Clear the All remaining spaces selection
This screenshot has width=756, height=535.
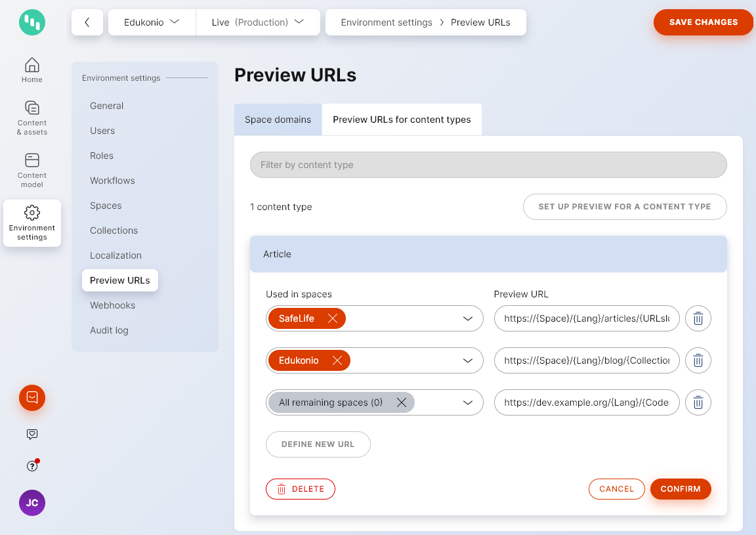[x=401, y=402]
